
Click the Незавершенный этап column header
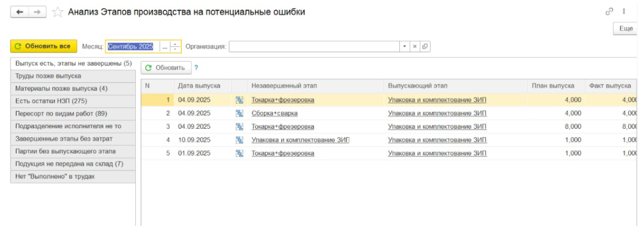pos(316,86)
